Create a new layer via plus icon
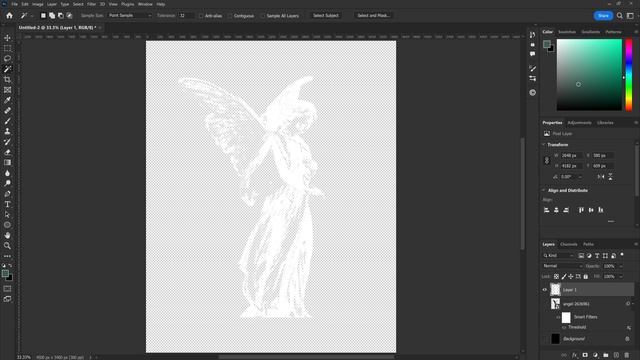The width and height of the screenshot is (640, 360). (x=616, y=355)
